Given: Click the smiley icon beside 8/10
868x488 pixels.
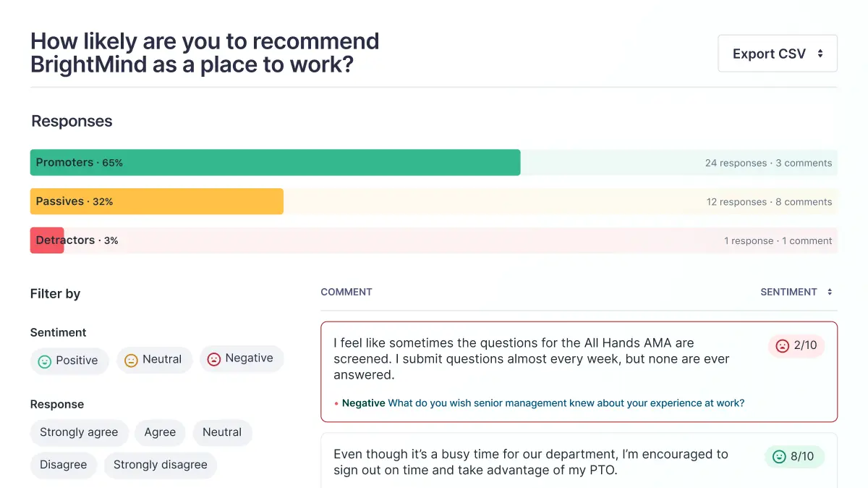Looking at the screenshot, I should click(779, 457).
